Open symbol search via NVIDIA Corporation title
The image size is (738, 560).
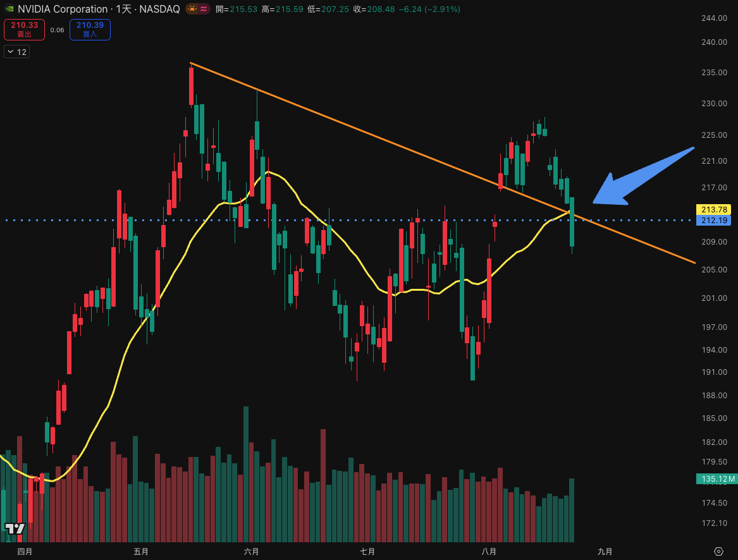click(63, 9)
